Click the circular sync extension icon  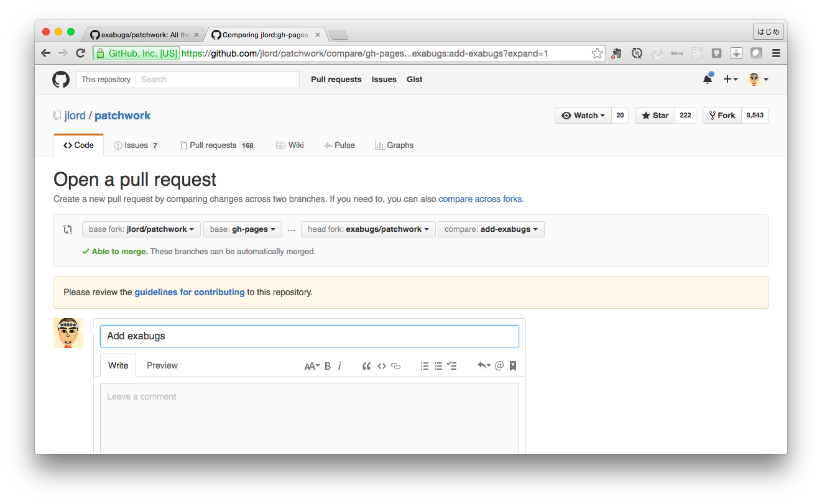[x=637, y=53]
